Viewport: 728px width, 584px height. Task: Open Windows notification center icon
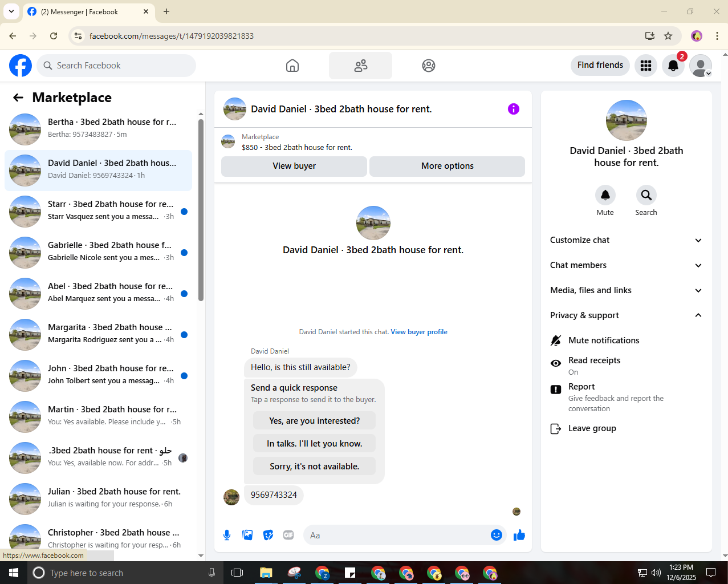pos(711,573)
